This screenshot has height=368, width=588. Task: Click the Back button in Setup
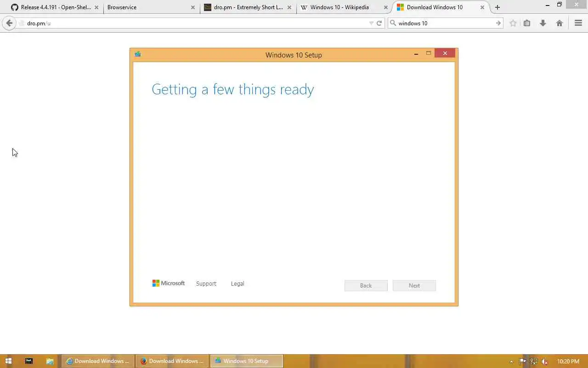(x=366, y=286)
